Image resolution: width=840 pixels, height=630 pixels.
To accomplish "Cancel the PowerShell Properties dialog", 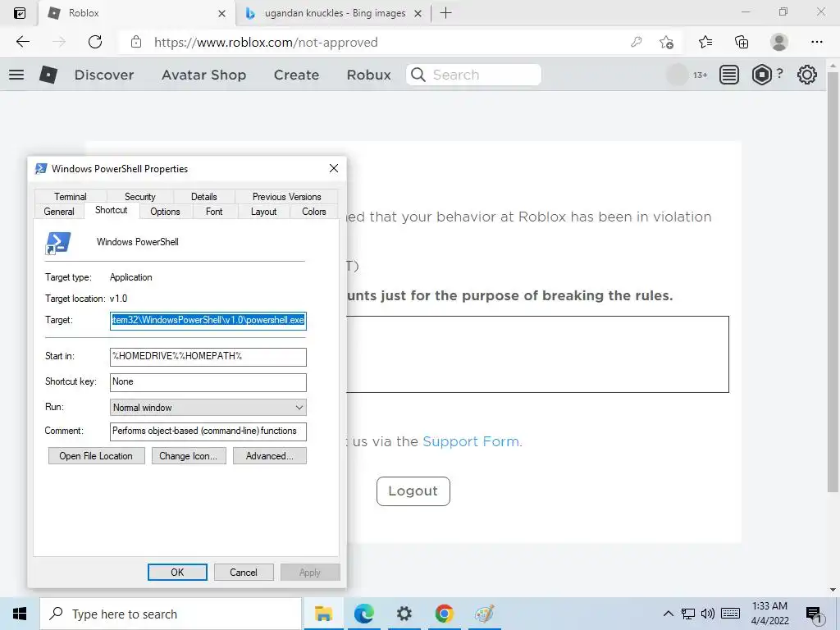I will (244, 572).
